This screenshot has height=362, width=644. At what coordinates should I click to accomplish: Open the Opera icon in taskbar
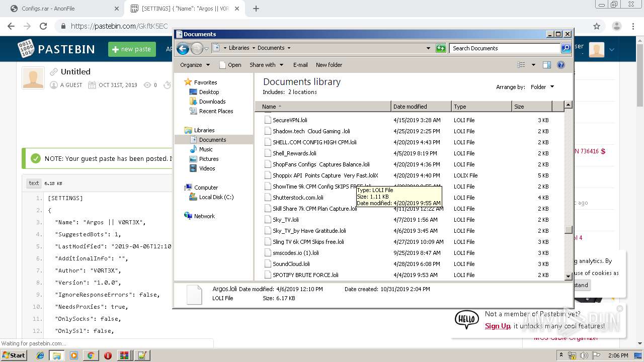point(107,355)
